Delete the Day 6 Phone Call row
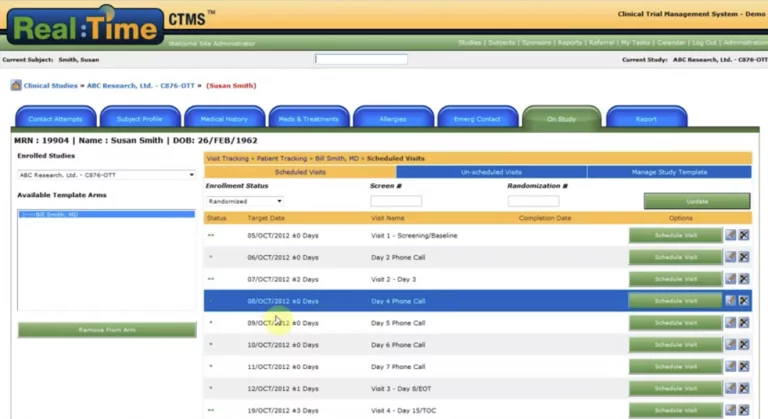The image size is (768, 419). coord(744,345)
